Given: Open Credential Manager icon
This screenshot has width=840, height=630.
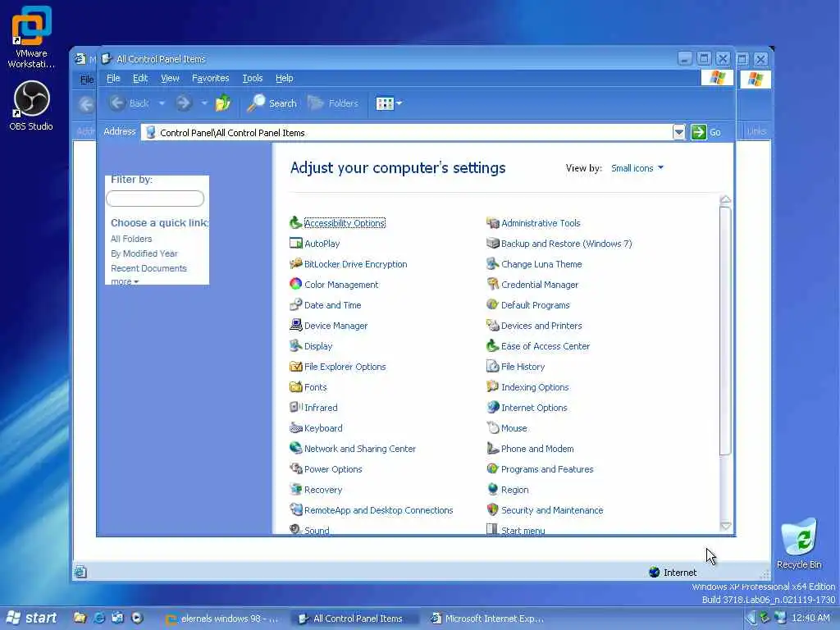Looking at the screenshot, I should coord(492,284).
